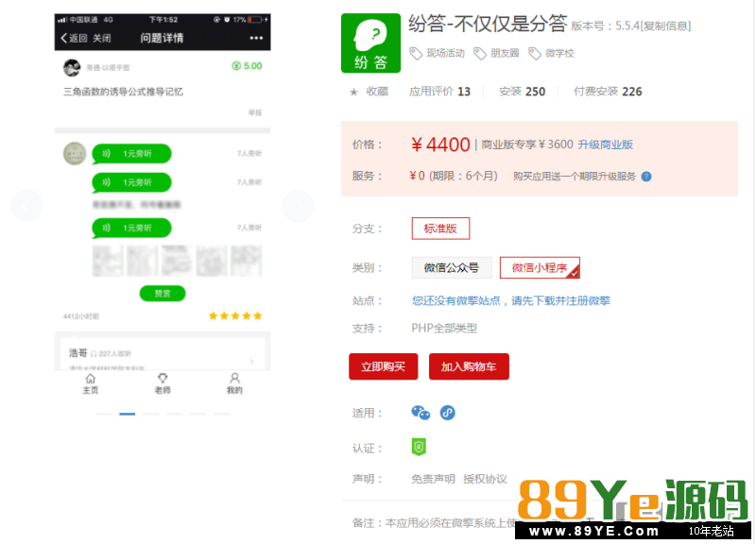Click the 安装 250 install count
The width and height of the screenshot is (756, 544).
523,92
